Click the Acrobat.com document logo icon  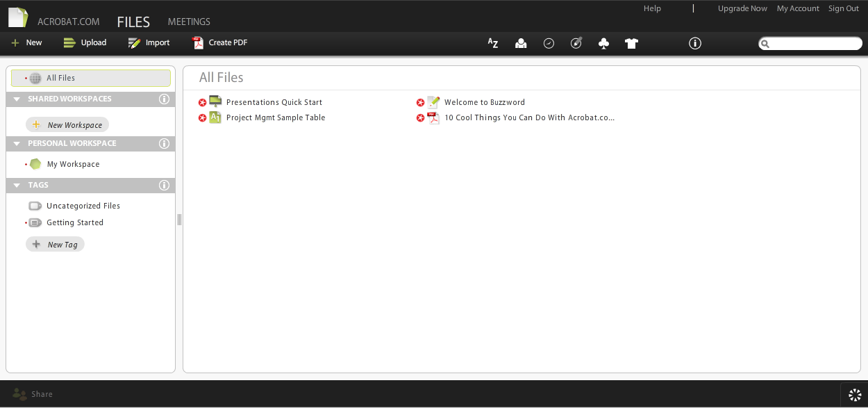(x=18, y=17)
